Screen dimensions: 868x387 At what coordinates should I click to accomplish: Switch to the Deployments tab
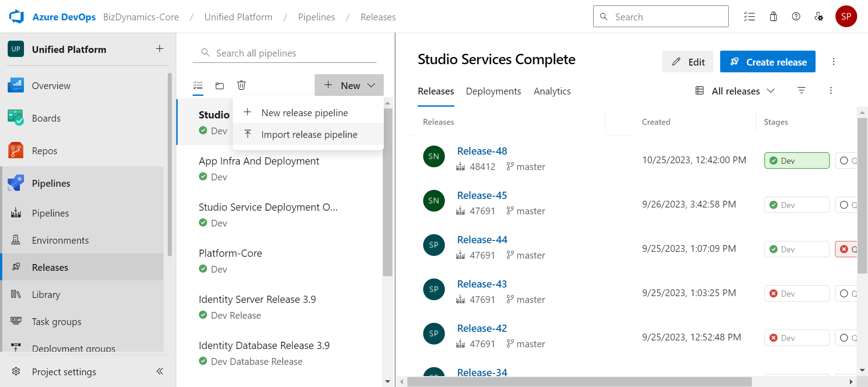click(x=493, y=91)
